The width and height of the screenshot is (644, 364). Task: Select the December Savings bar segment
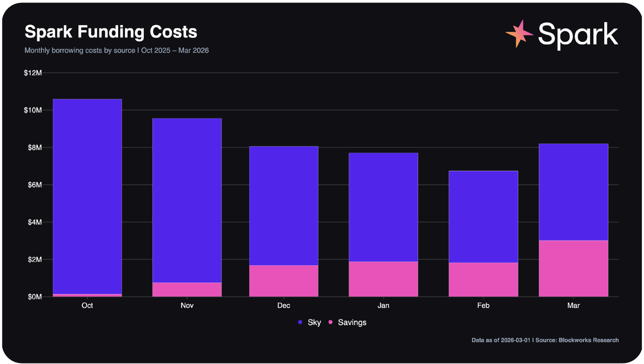284,281
